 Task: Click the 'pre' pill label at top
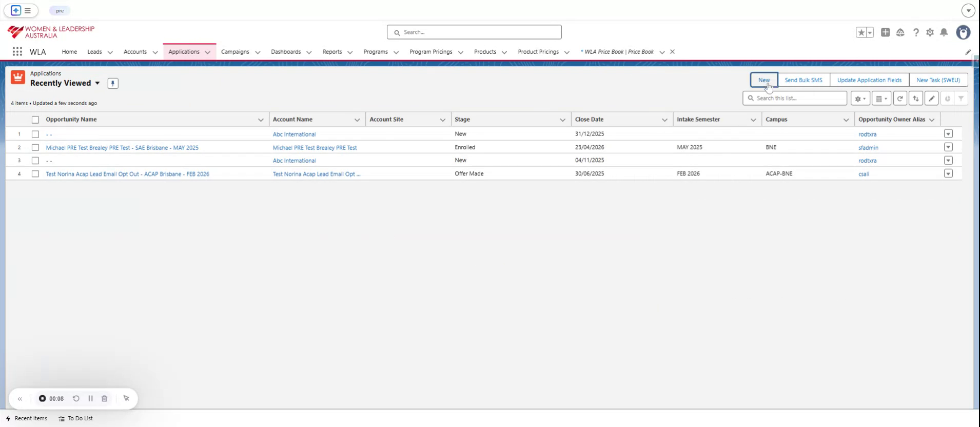(x=60, y=11)
